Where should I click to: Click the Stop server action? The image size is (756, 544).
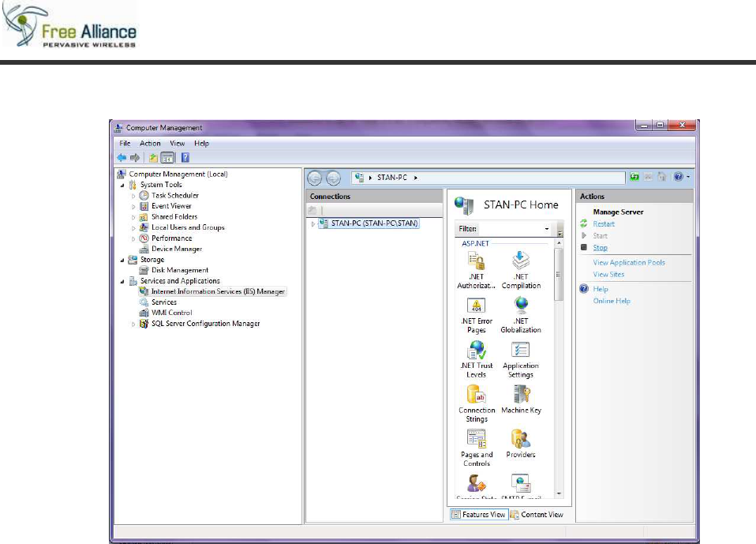coord(600,247)
